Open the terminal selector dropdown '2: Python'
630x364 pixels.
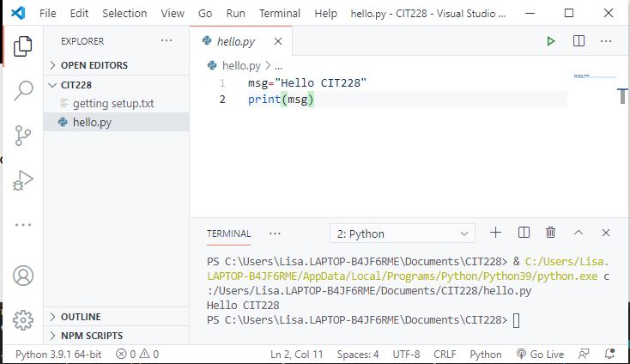402,234
